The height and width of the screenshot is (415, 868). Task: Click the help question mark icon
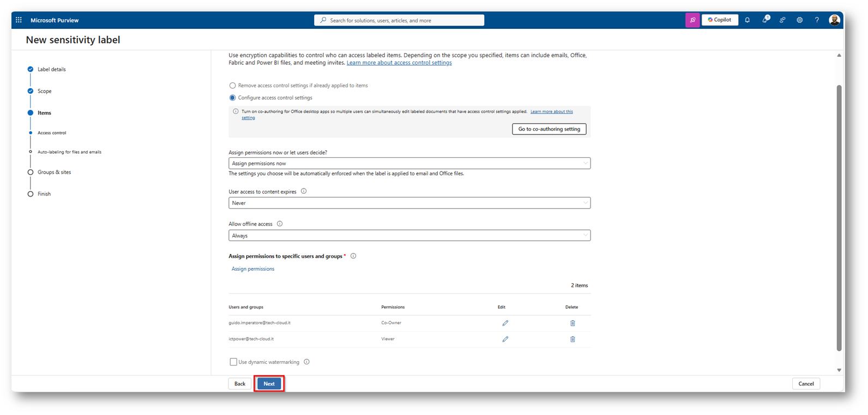[817, 20]
